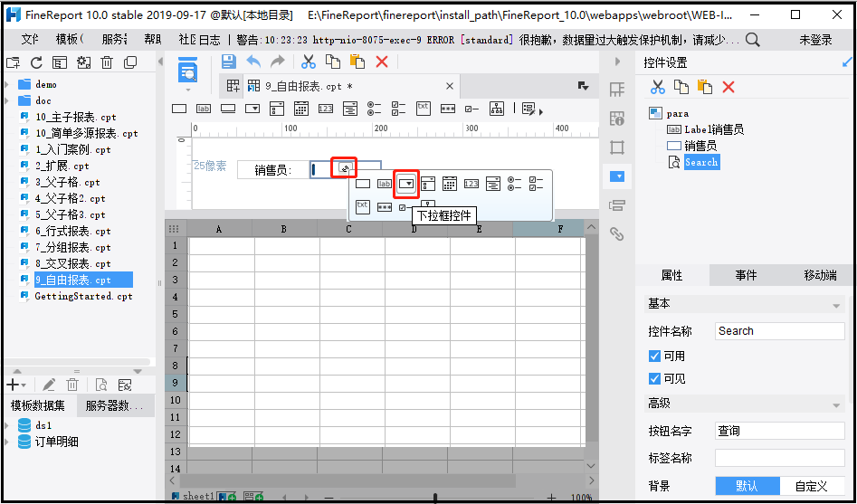The image size is (857, 504).
Task: Pick the checkbox group widget in the widget bar
Action: 398,109
